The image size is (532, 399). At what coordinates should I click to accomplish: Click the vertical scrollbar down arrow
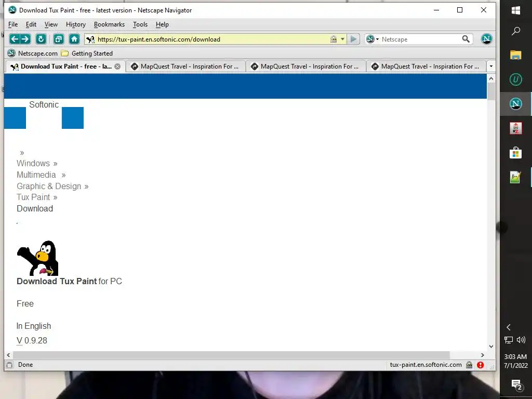[x=491, y=347]
